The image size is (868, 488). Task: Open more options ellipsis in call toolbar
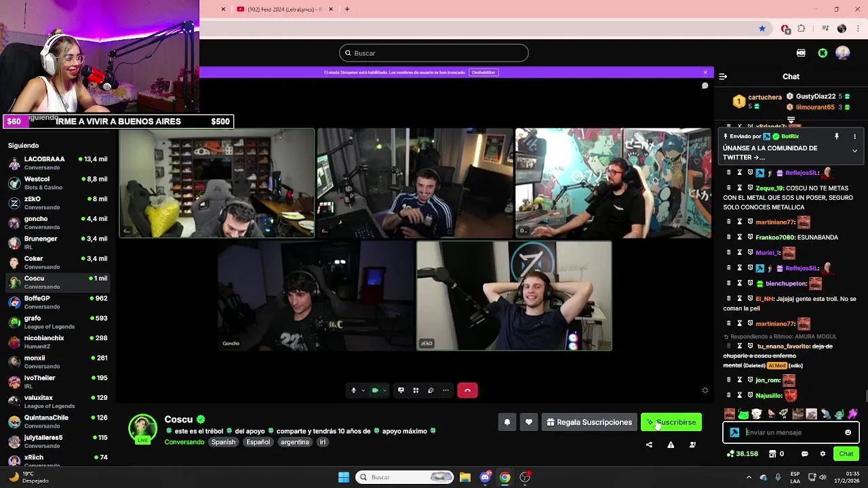(446, 390)
